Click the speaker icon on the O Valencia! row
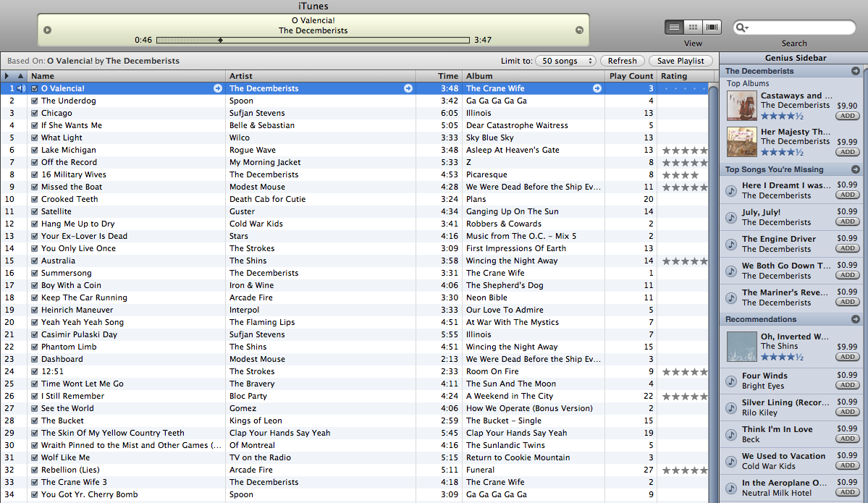The height and width of the screenshot is (503, 868). (21, 88)
